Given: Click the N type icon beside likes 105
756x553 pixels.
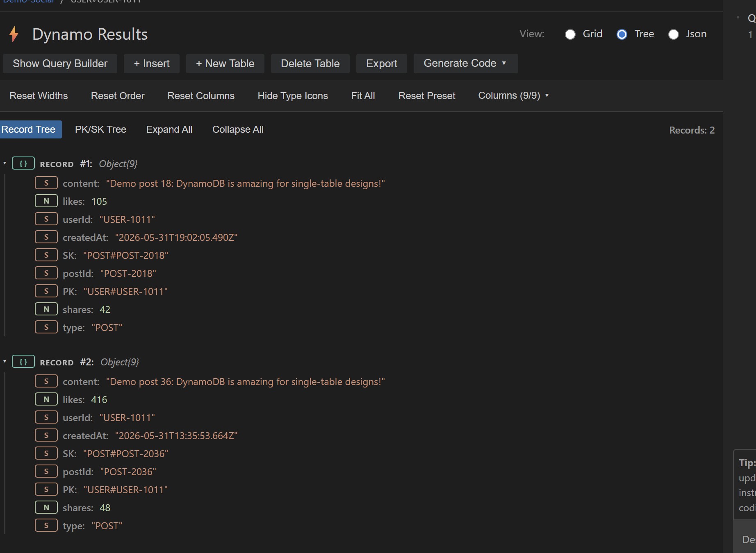Looking at the screenshot, I should (46, 201).
